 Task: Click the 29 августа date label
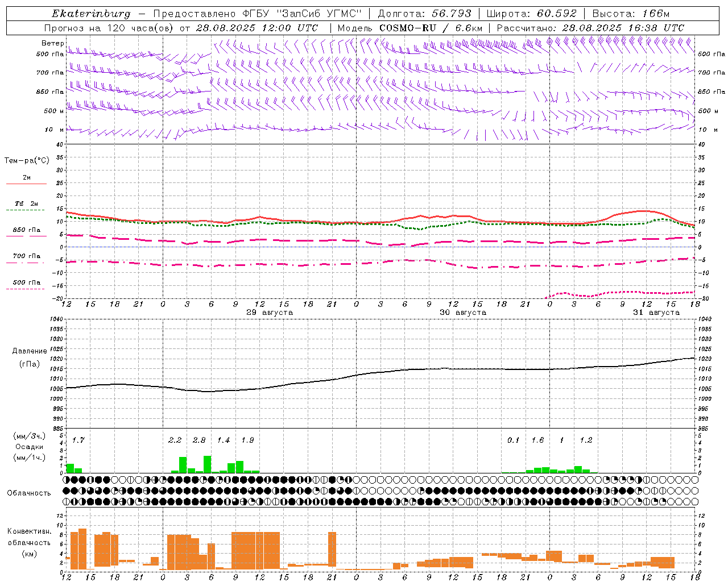pyautogui.click(x=270, y=313)
